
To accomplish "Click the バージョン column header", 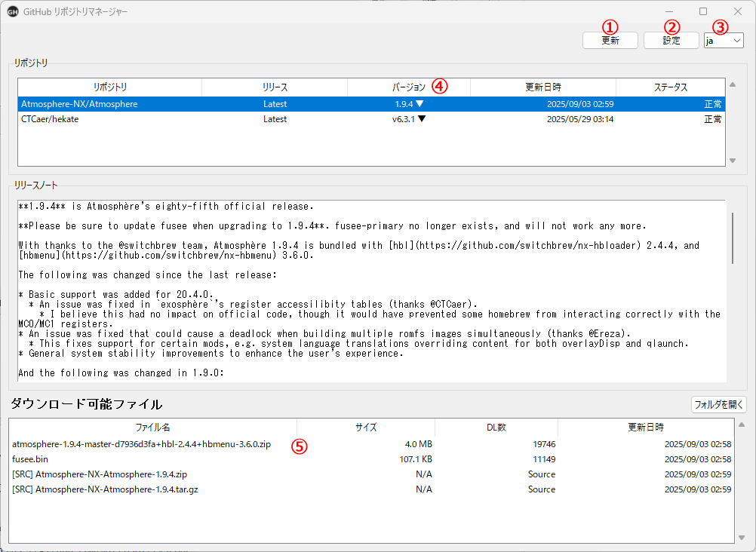I will coord(409,87).
